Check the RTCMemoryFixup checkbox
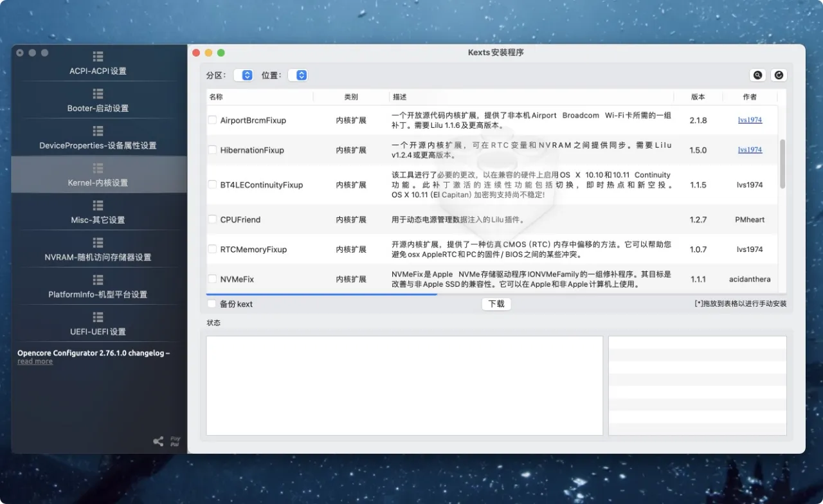823x504 pixels. [212, 249]
